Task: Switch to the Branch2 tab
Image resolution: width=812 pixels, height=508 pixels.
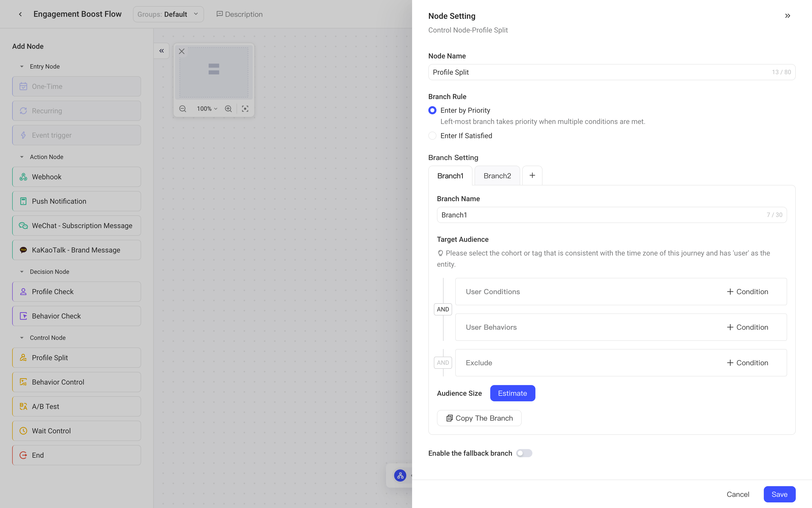Action: [497, 176]
